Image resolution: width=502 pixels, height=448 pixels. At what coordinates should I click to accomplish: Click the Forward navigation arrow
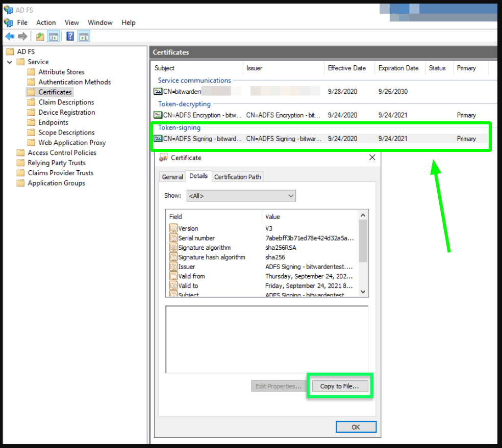click(x=22, y=36)
